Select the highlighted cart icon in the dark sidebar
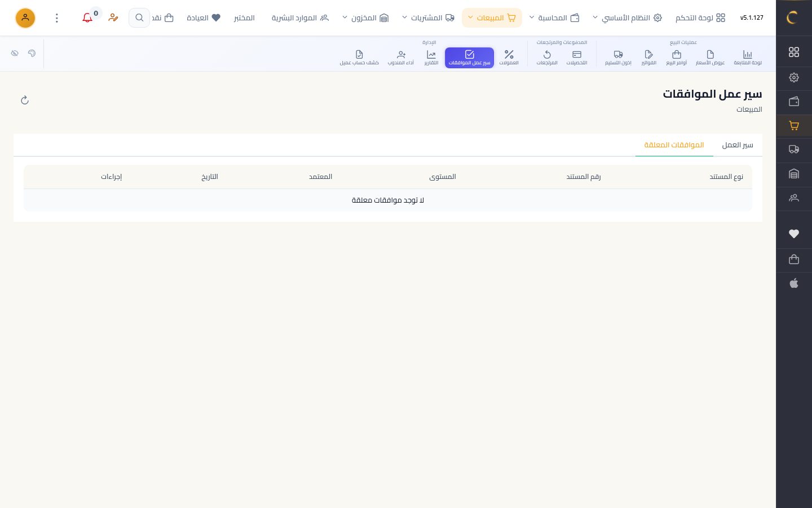This screenshot has width=812, height=508. [794, 126]
